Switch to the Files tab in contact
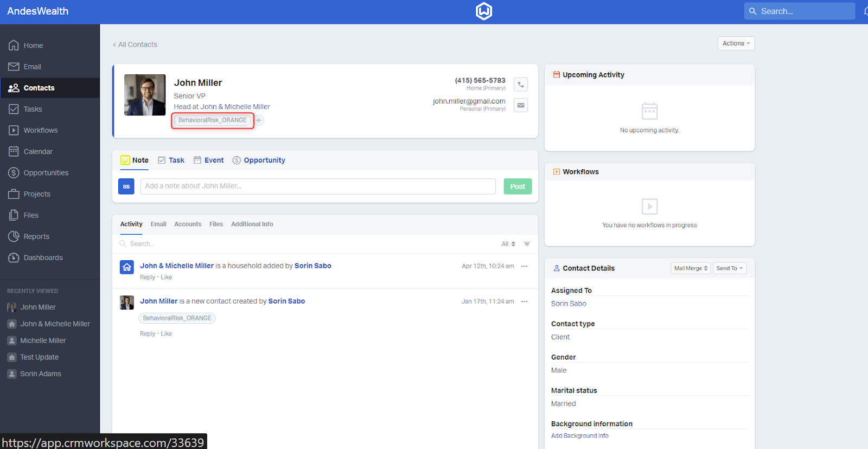868x449 pixels. pos(216,224)
